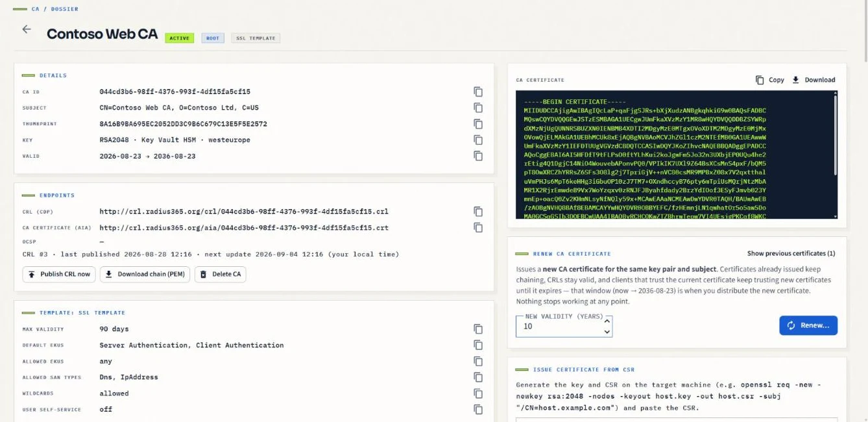The width and height of the screenshot is (868, 422).
Task: Click the SSL TEMPLATE badge
Action: pyautogui.click(x=256, y=38)
